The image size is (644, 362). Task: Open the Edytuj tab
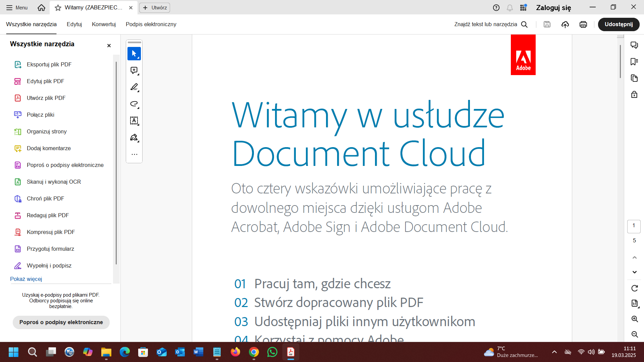[x=74, y=24]
